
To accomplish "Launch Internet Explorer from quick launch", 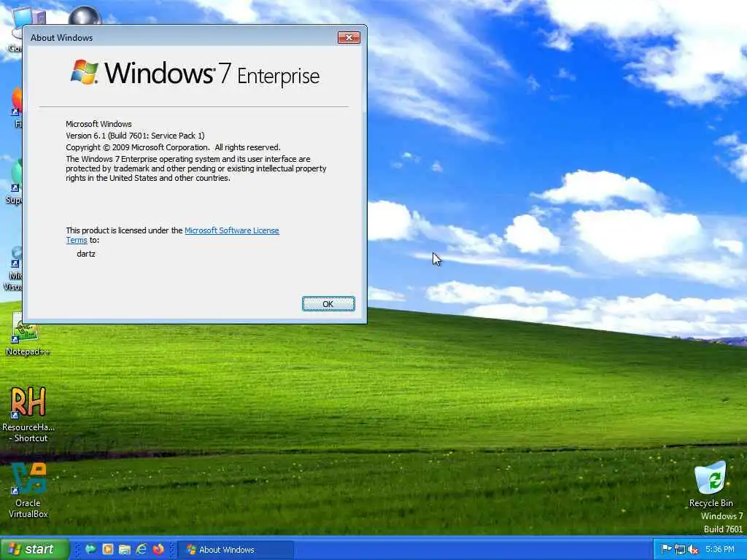I will pyautogui.click(x=141, y=549).
